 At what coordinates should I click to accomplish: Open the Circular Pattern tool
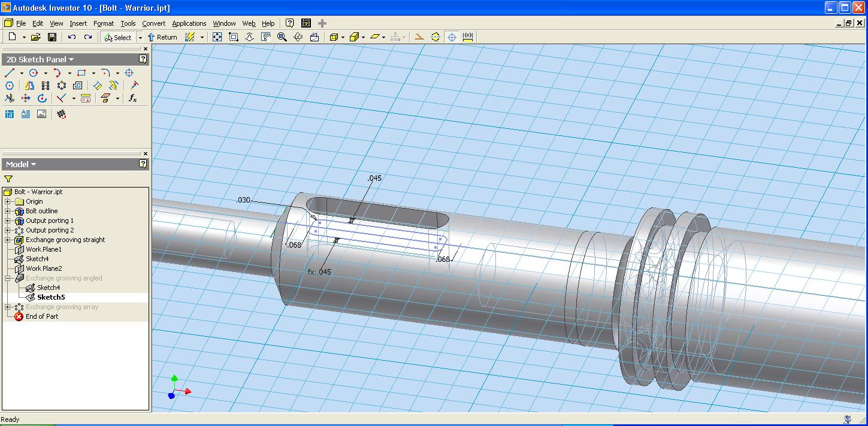[x=62, y=86]
